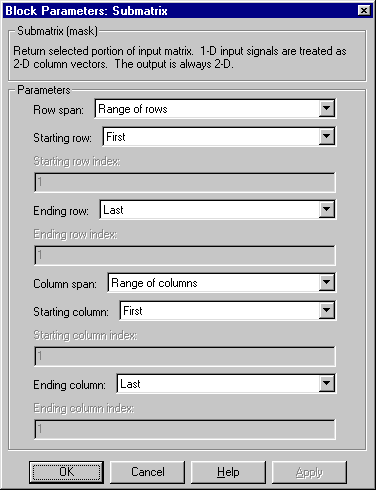Click the Starting row 'First' value box
This screenshot has height=490, width=376.
pos(219,136)
